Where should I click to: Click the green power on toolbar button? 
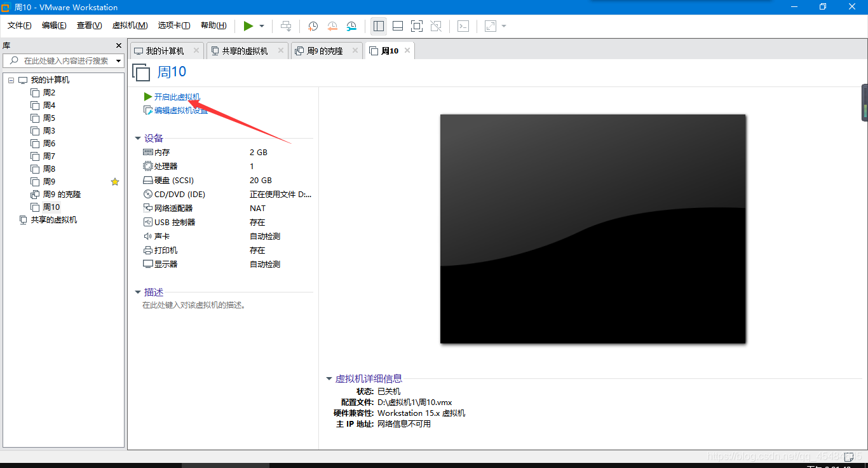click(248, 26)
